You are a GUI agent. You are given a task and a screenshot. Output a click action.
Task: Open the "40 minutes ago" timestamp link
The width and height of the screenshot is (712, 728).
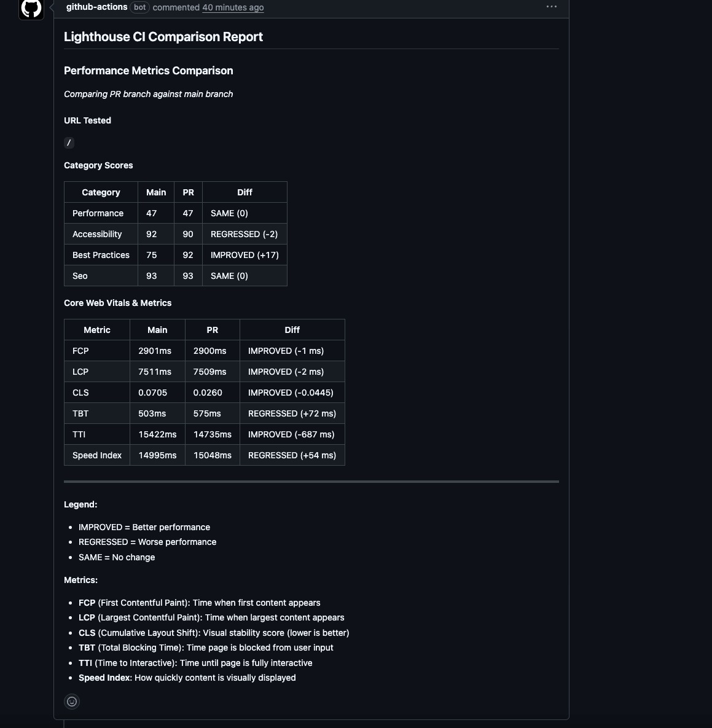coord(233,7)
